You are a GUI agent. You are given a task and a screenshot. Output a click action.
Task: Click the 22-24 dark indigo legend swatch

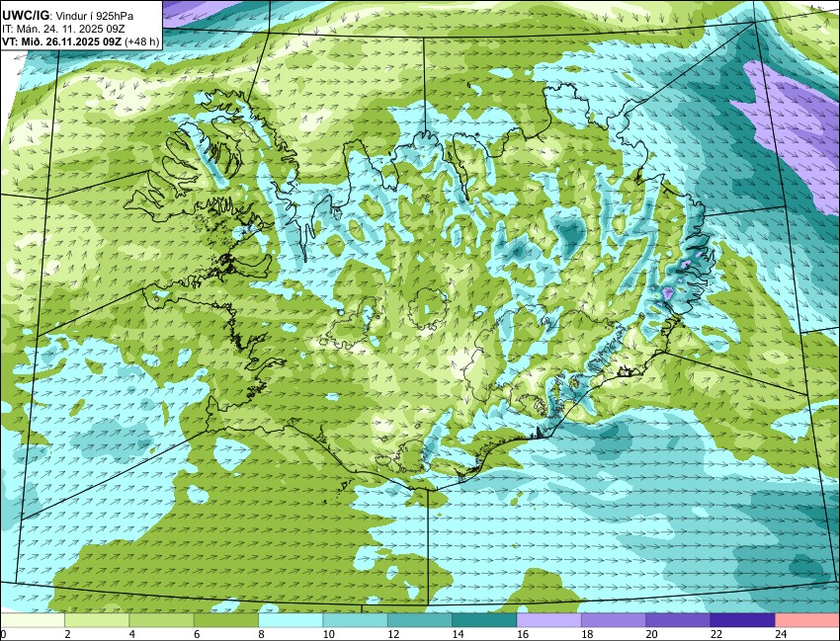[x=742, y=620]
